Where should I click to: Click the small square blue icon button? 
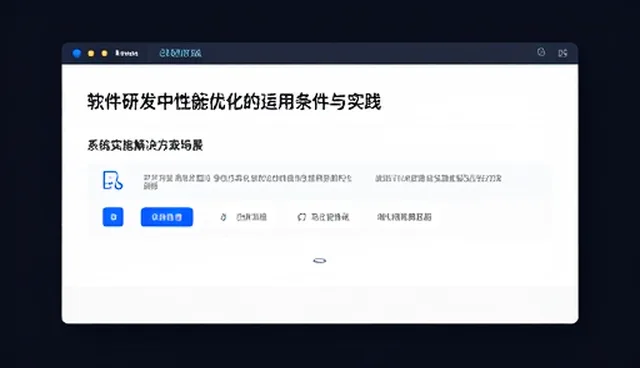coord(113,217)
